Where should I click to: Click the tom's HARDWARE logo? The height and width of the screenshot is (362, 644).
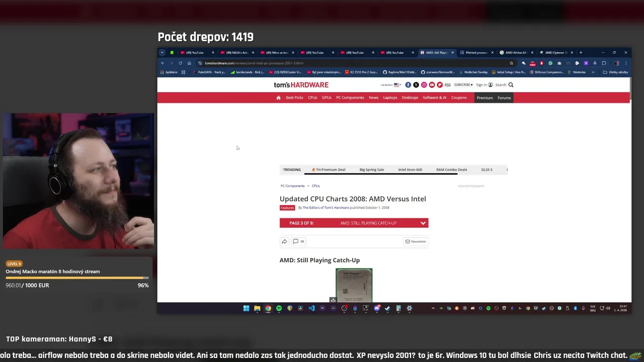[301, 85]
